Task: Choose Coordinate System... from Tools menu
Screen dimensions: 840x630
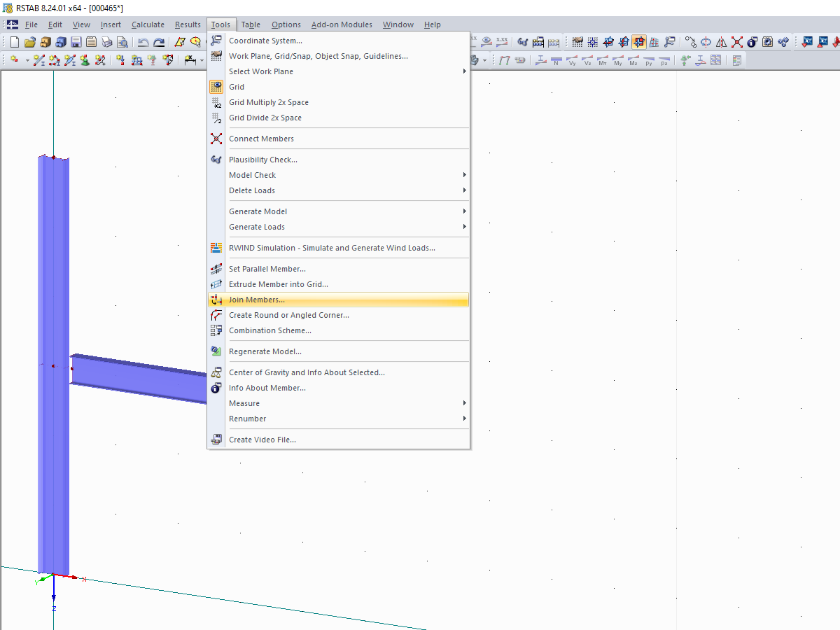Action: pyautogui.click(x=338, y=41)
